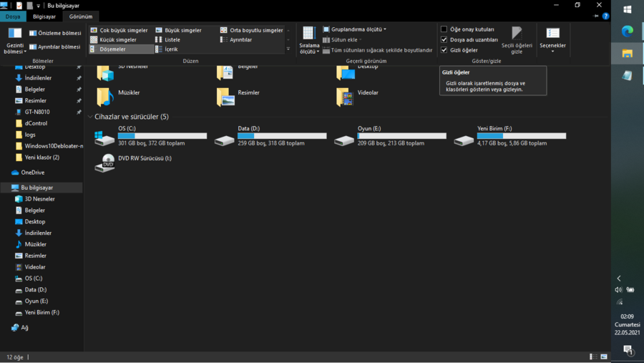Uncheck Gizli öğeler checkbox
Image resolution: width=644 pixels, height=363 pixels.
pyautogui.click(x=444, y=49)
